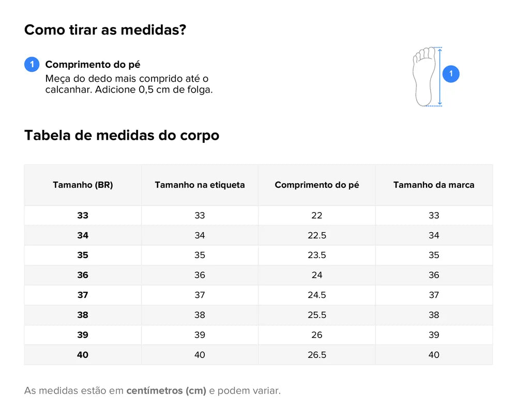Select the bold BR size 36 cell

83,275
